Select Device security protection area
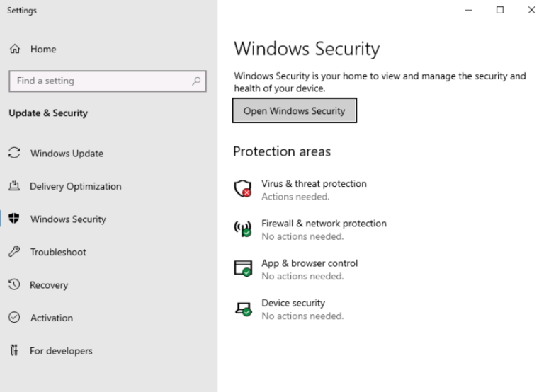 [x=293, y=303]
